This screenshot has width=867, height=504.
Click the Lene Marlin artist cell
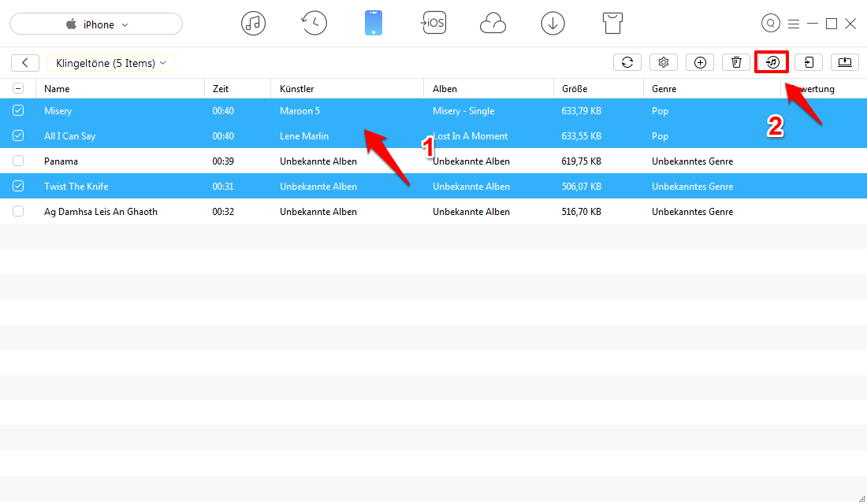(x=304, y=136)
